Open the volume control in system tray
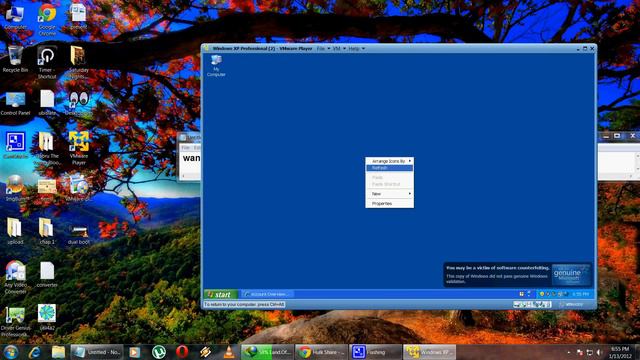The height and width of the screenshot is (360, 640). (x=599, y=352)
